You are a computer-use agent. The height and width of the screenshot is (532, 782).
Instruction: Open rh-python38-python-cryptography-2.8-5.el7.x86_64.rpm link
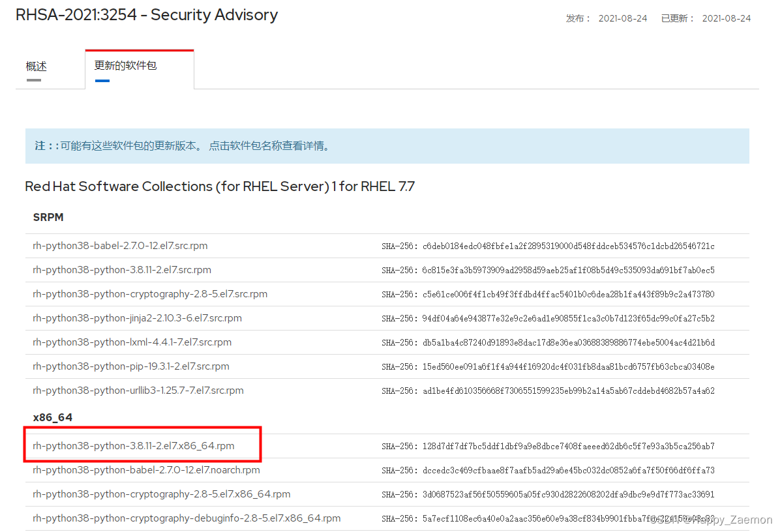tap(162, 494)
